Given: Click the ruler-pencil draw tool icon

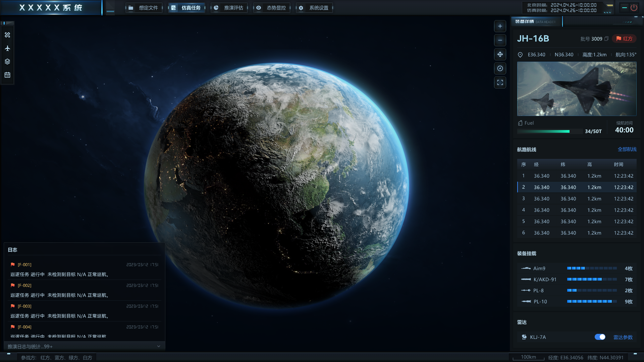Looking at the screenshot, I should (7, 35).
